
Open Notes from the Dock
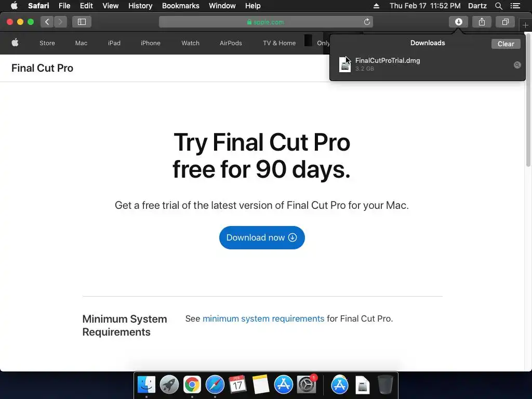tap(261, 385)
